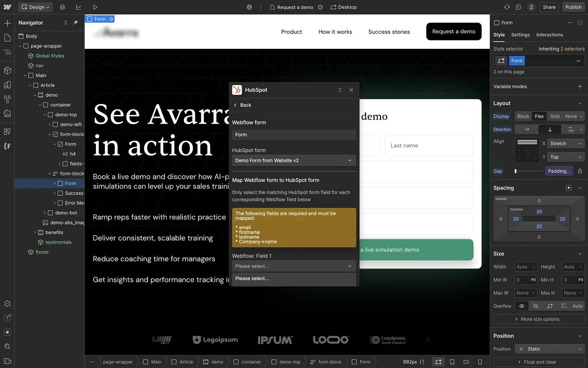Image resolution: width=588 pixels, height=368 pixels.
Task: Set overflow to hidden
Action: 536,306
